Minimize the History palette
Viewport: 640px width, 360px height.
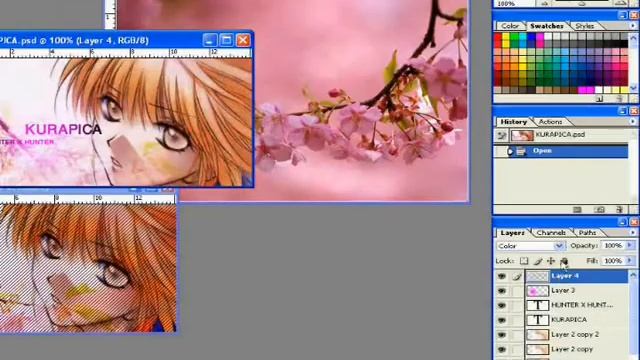(622, 111)
